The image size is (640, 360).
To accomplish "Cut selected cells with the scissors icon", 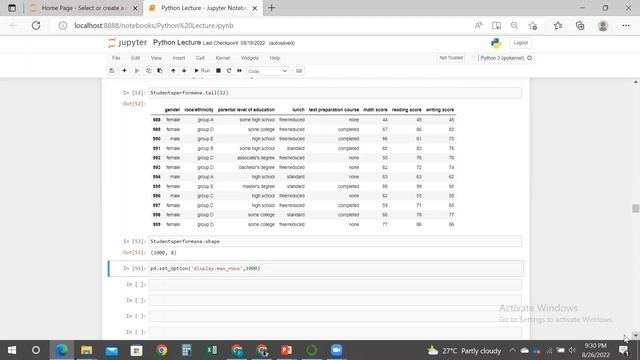I will 137,71.
